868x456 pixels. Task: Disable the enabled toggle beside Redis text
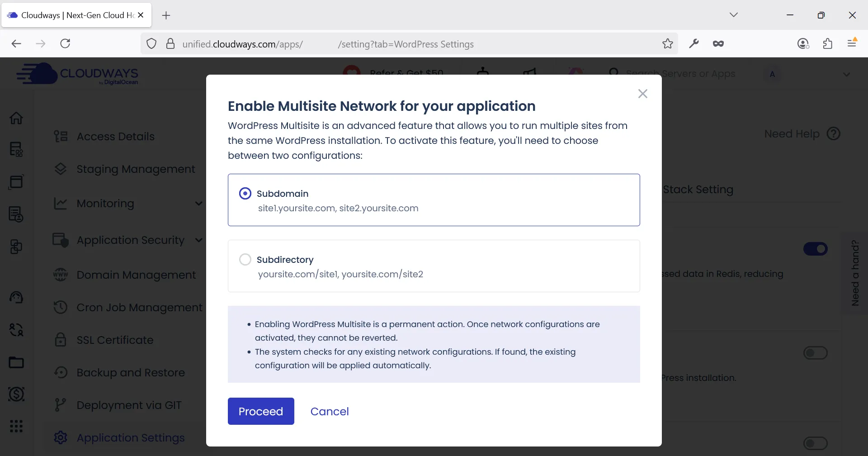(815, 248)
